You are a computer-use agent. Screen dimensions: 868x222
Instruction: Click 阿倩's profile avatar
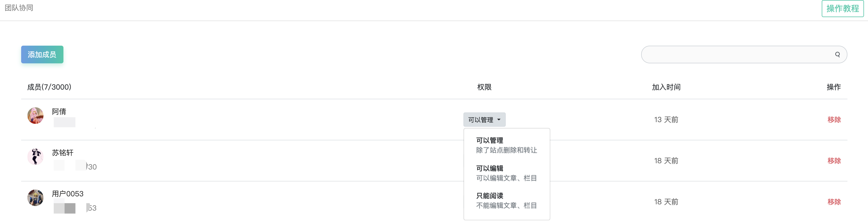click(x=35, y=115)
